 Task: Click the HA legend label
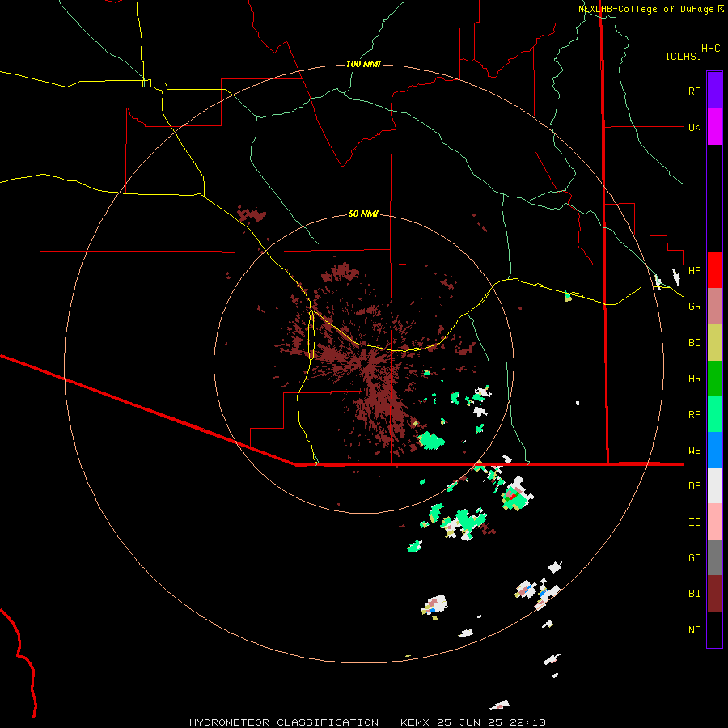[x=694, y=271]
